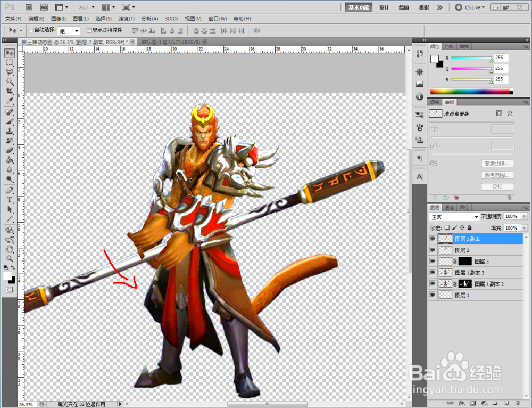Hide layer 图层 1
Image resolution: width=532 pixels, height=408 pixels.
432,295
